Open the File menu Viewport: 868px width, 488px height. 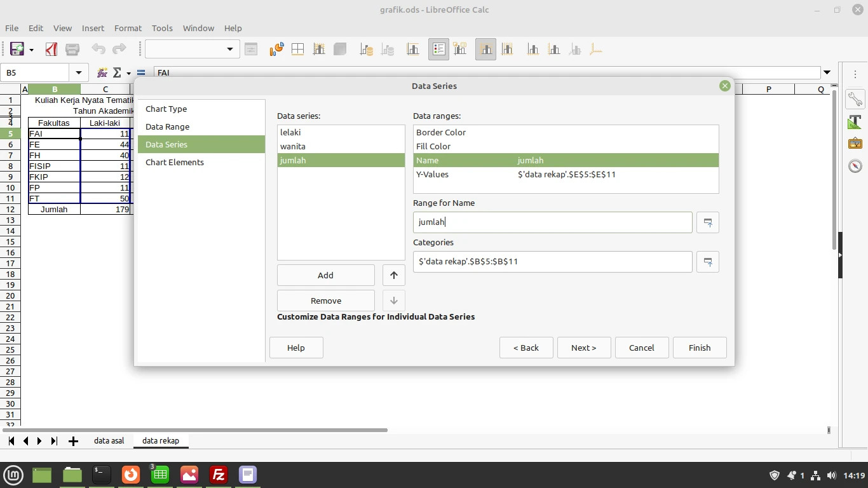point(11,28)
